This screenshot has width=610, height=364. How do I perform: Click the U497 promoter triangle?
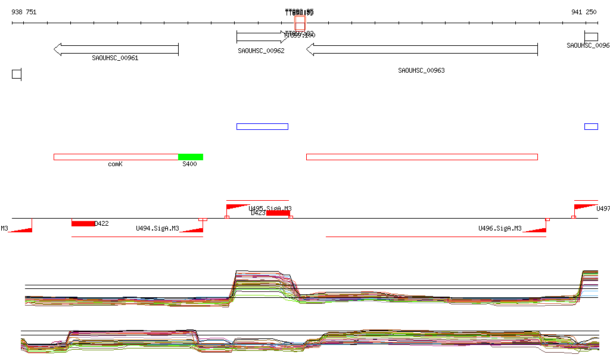586,207
